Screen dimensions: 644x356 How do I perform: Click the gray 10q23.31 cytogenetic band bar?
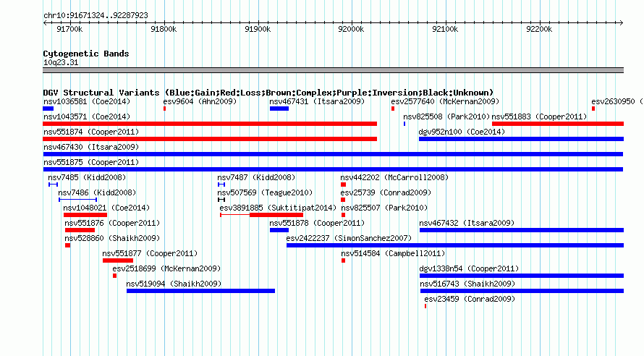pos(333,70)
